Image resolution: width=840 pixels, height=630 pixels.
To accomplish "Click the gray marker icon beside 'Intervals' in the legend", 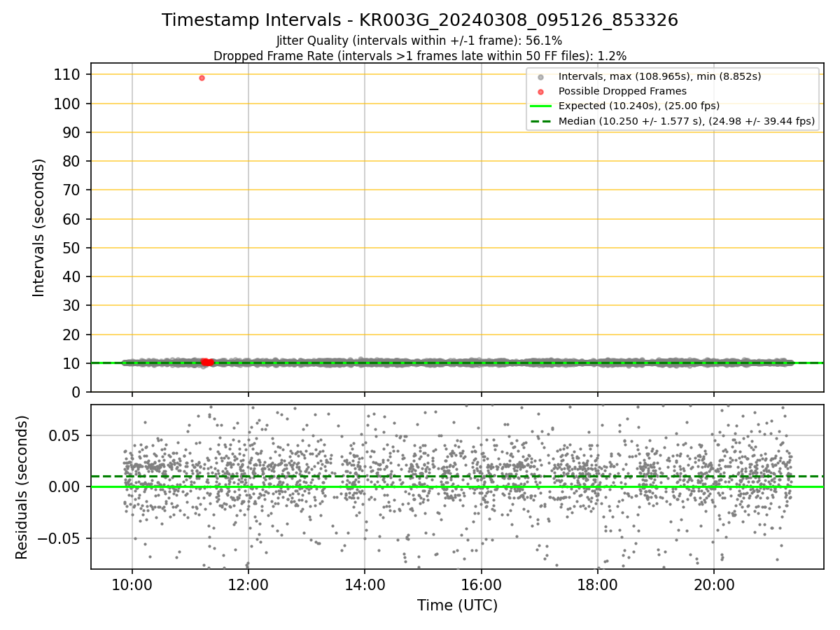I will tap(540, 76).
